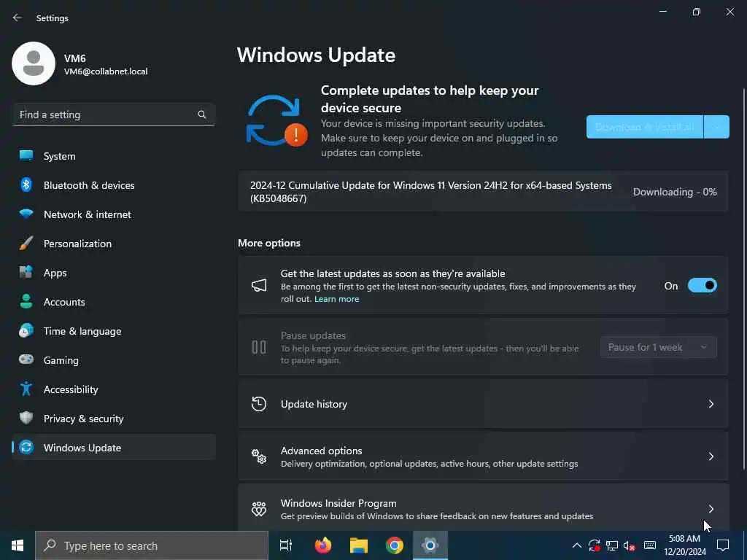Open Accounts settings
The height and width of the screenshot is (560, 747).
[x=113, y=301]
